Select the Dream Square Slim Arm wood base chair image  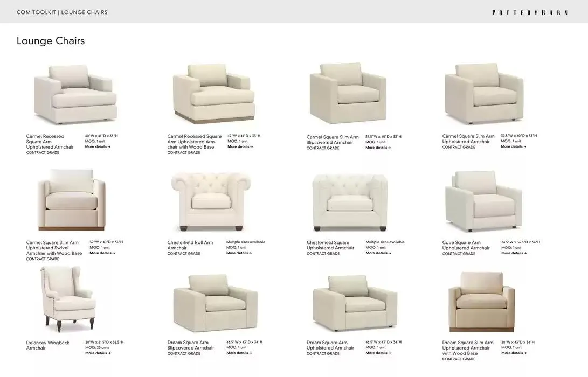[x=481, y=302]
